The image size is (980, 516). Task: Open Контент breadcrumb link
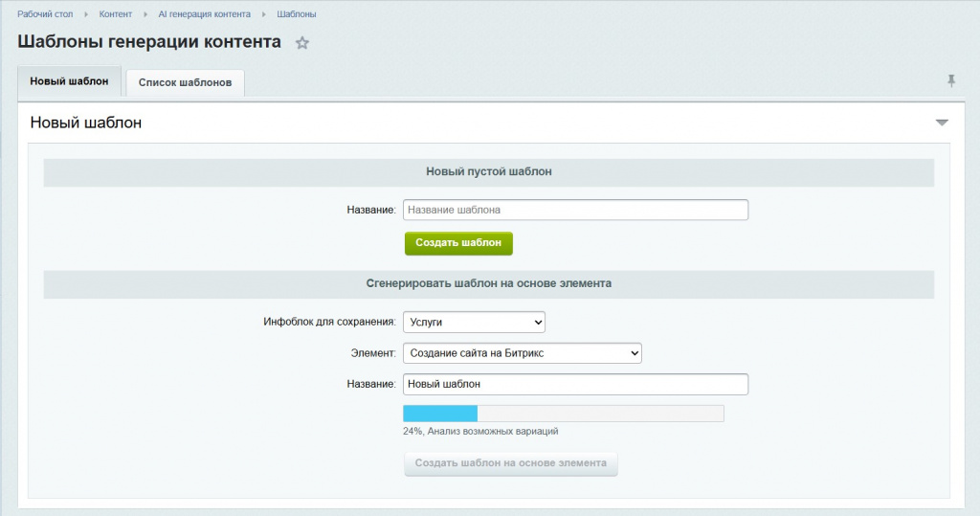pyautogui.click(x=116, y=13)
